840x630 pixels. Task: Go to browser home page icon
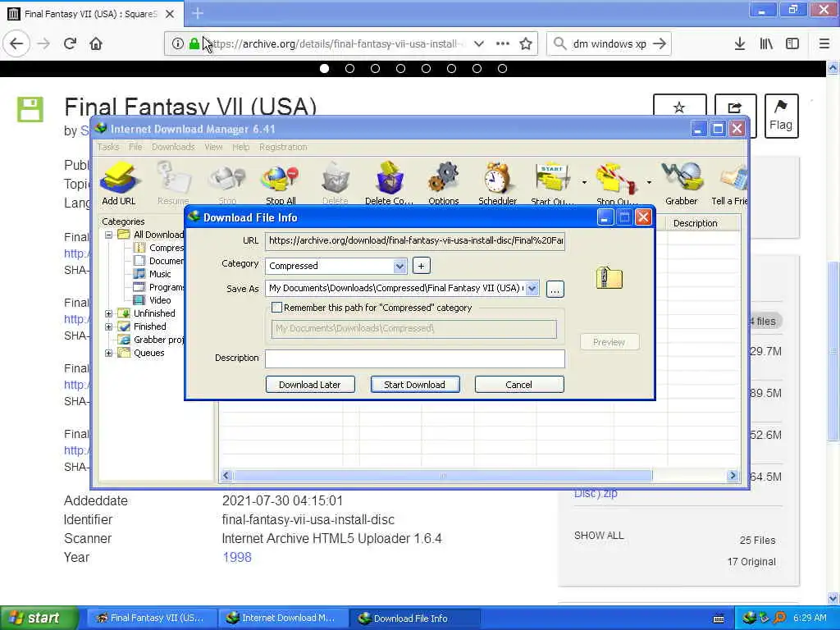coord(96,44)
